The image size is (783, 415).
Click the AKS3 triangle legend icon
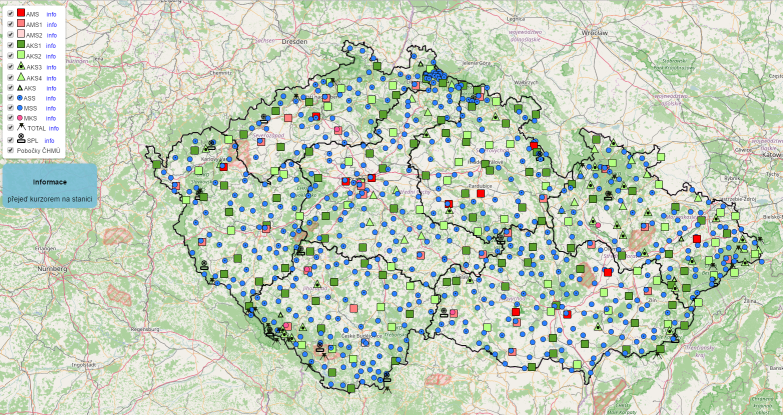click(x=21, y=67)
